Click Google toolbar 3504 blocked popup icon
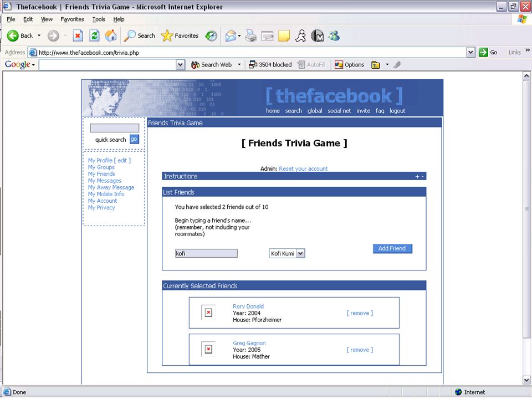Image resolution: width=532 pixels, height=399 pixels. 270,64
